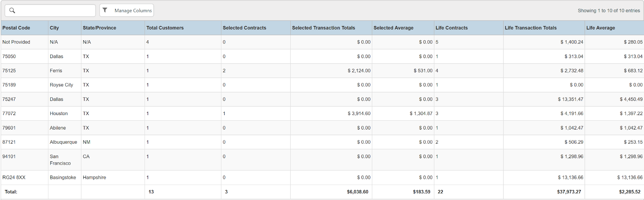Viewport: 644px width, 200px height.
Task: Sort by State/Province column header
Action: (x=99, y=28)
